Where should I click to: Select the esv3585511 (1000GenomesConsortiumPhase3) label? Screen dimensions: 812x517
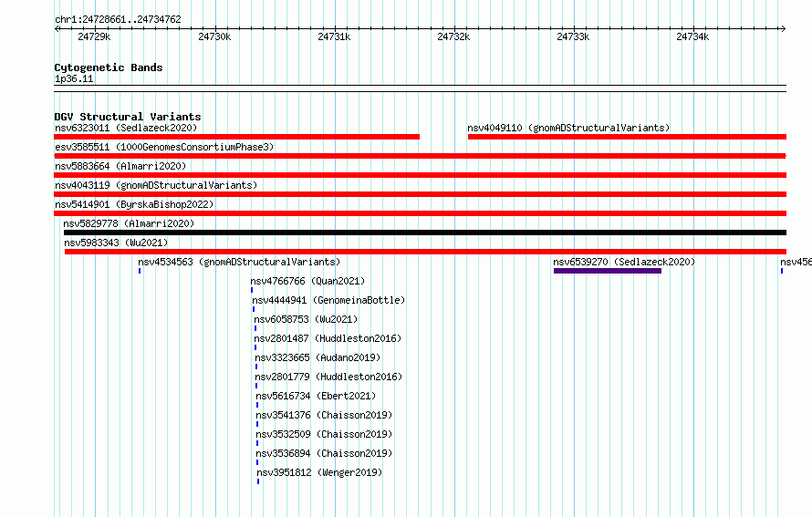(x=164, y=147)
